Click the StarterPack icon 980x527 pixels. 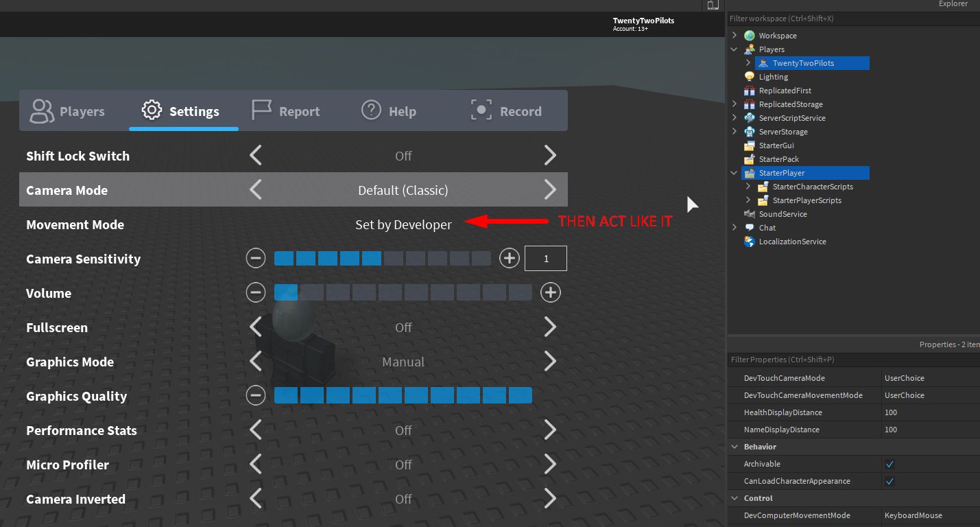click(750, 159)
